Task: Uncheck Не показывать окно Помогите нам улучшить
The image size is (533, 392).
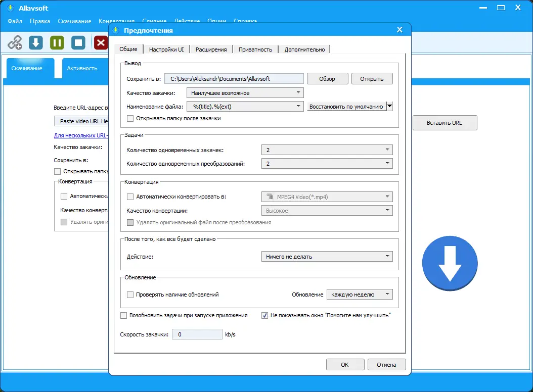Action: [x=264, y=316]
